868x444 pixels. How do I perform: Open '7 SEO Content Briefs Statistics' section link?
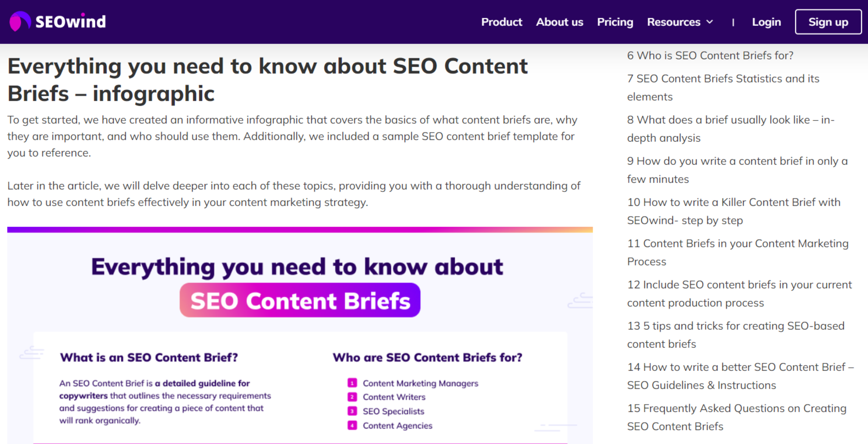(x=723, y=87)
